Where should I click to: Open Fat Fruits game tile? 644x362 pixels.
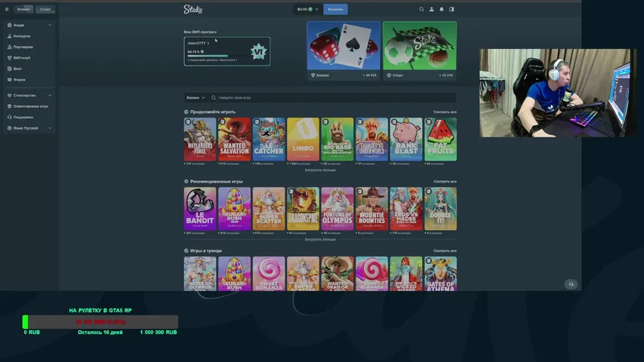(440, 139)
